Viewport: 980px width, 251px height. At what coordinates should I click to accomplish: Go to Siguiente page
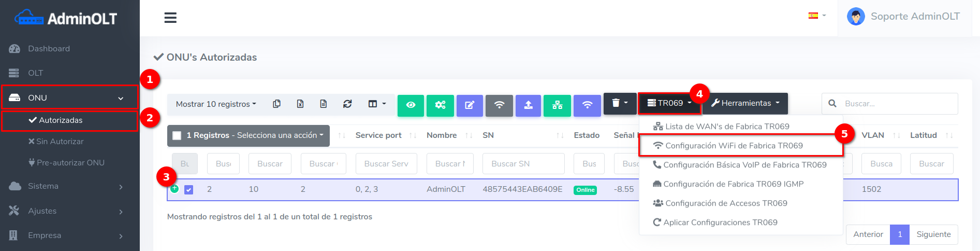tap(933, 234)
